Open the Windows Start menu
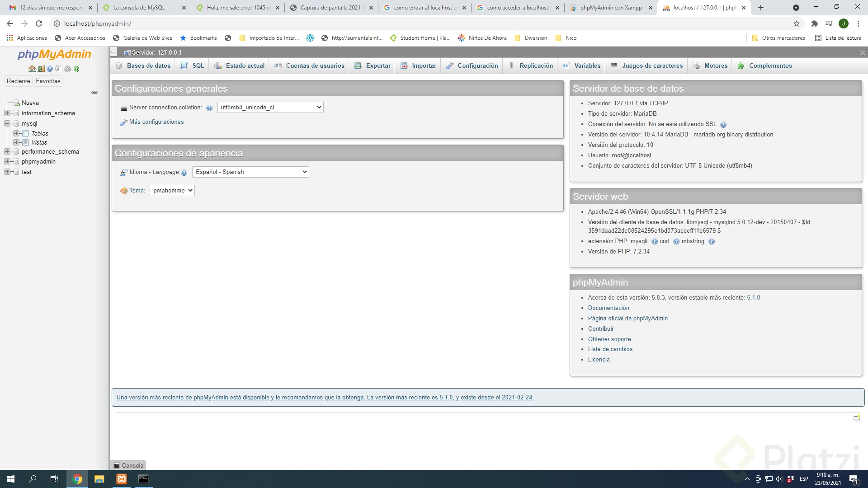The width and height of the screenshot is (868, 488). pyautogui.click(x=11, y=479)
